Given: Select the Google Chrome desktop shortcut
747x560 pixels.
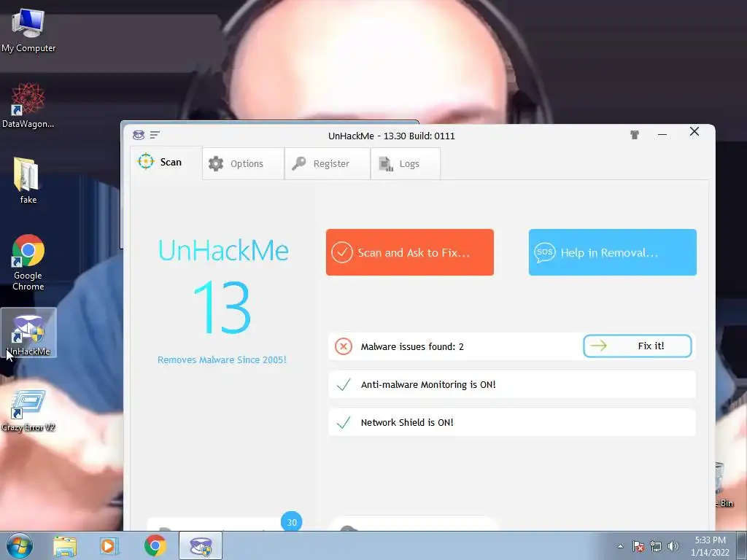Looking at the screenshot, I should pos(28,262).
